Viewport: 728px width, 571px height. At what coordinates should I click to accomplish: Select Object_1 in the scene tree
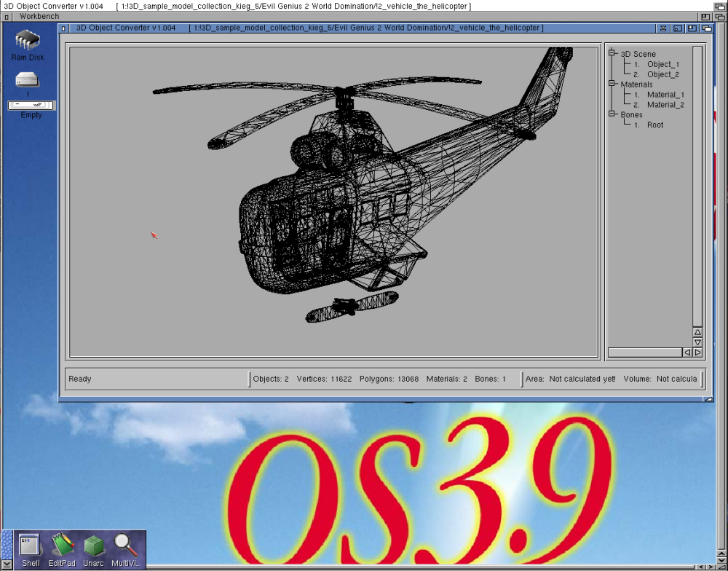pos(662,63)
